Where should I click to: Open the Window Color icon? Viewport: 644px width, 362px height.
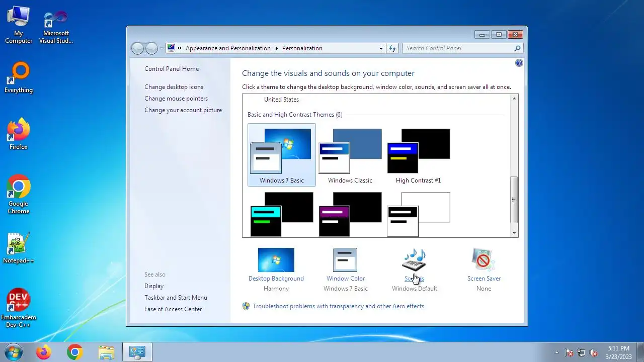[345, 260]
